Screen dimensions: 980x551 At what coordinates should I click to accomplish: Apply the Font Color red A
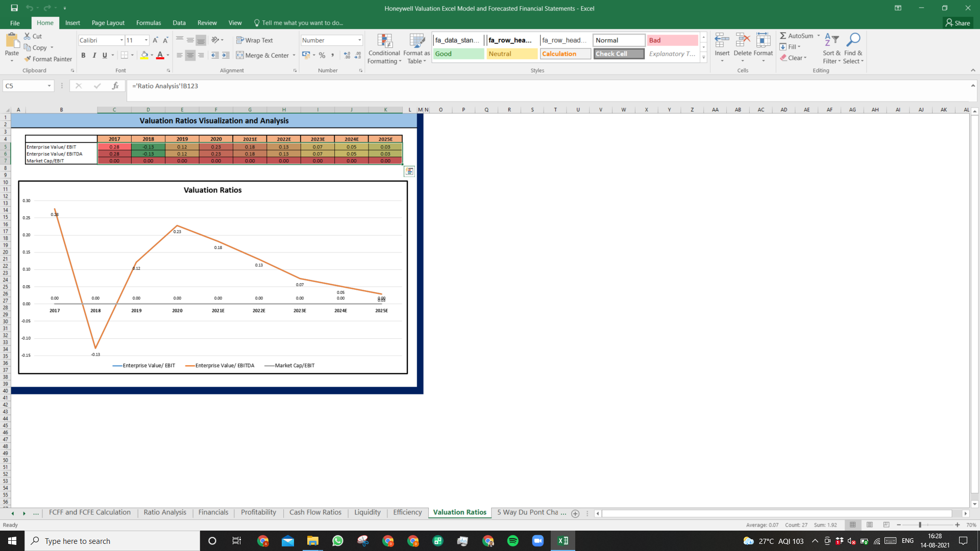point(160,55)
